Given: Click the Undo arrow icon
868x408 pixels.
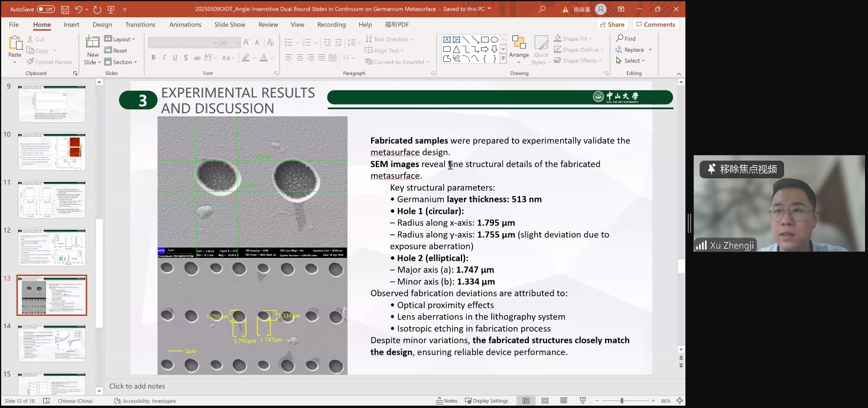Looking at the screenshot, I should pos(79,9).
